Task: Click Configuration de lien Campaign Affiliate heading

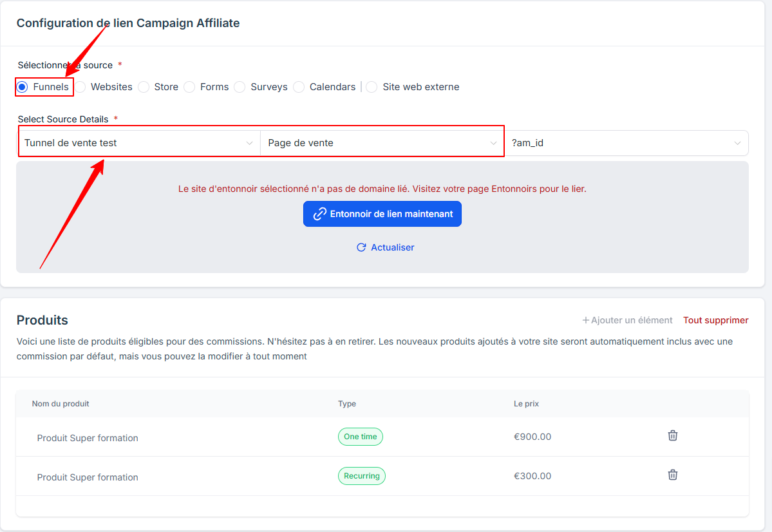Action: pos(128,23)
